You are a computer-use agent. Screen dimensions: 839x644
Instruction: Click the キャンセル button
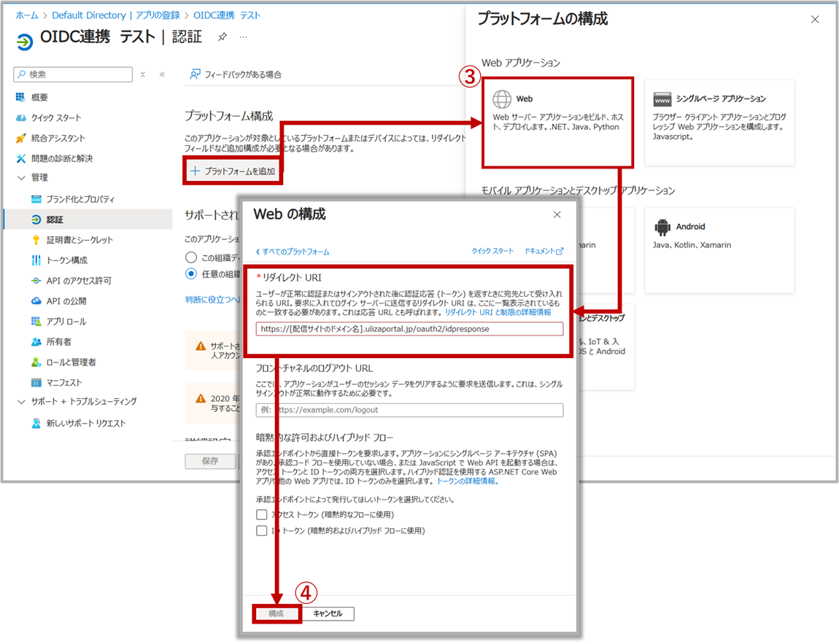[328, 613]
